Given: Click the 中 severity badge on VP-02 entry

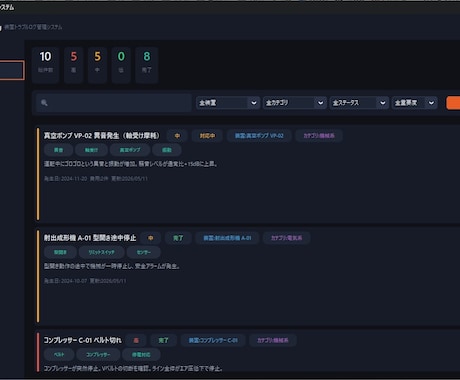Looking at the screenshot, I should (177, 136).
